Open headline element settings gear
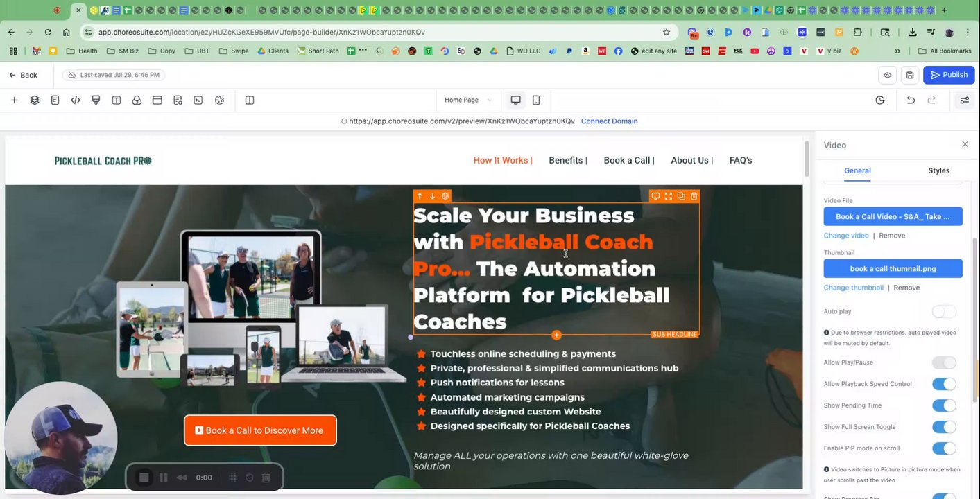Image resolution: width=980 pixels, height=499 pixels. pos(445,196)
